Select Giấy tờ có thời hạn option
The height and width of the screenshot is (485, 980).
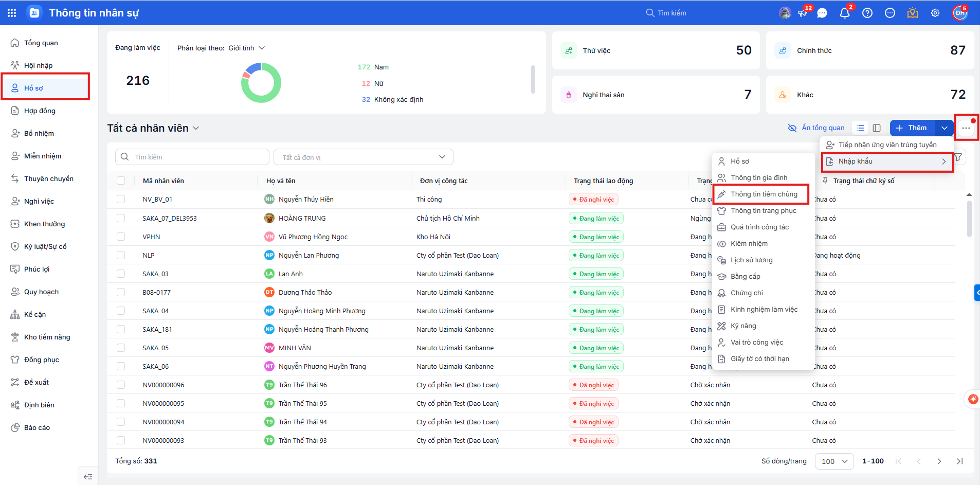(763, 359)
